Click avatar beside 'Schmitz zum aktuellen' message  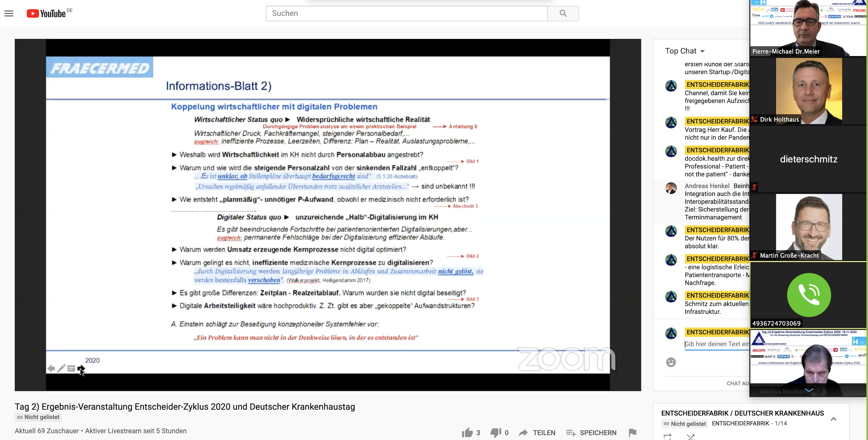(671, 297)
